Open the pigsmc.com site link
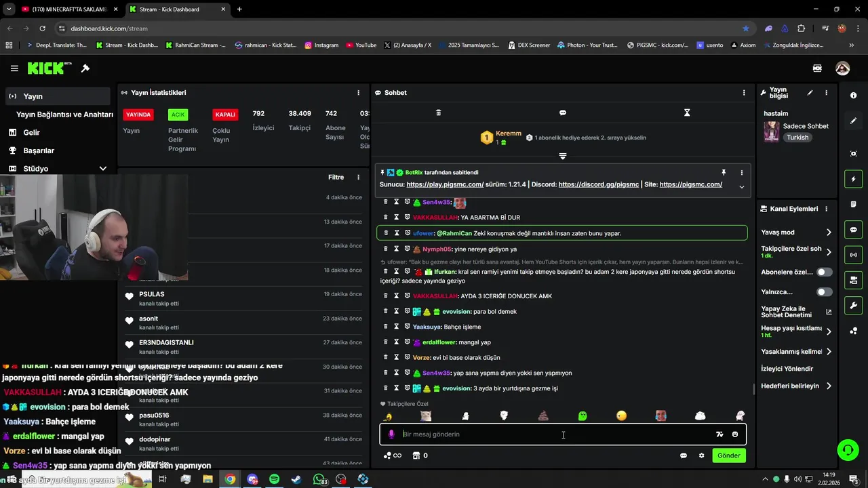This screenshot has width=868, height=488. click(690, 185)
